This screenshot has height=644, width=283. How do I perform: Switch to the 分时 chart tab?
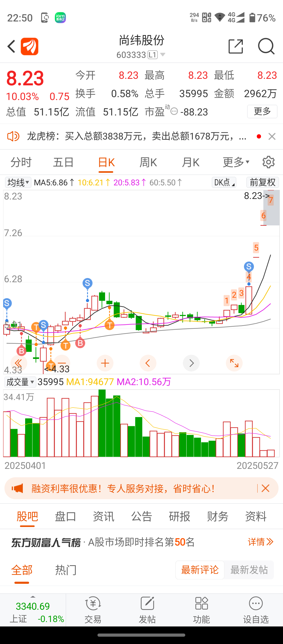tap(21, 162)
